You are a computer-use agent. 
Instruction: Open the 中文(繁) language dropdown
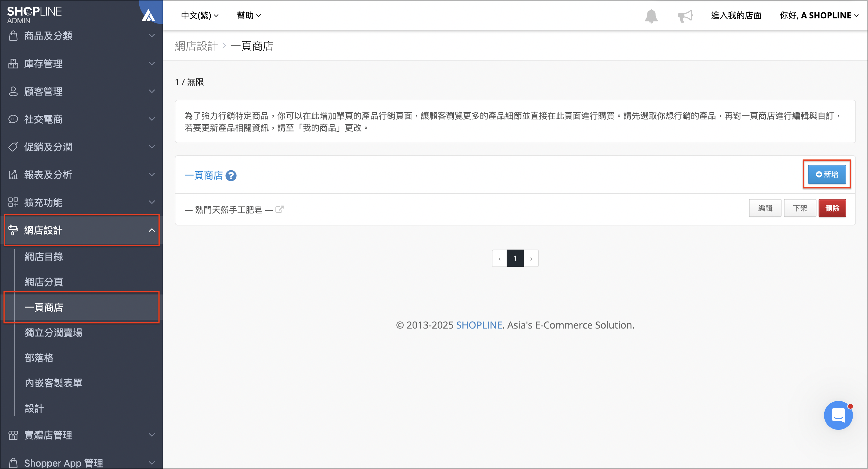pyautogui.click(x=200, y=15)
